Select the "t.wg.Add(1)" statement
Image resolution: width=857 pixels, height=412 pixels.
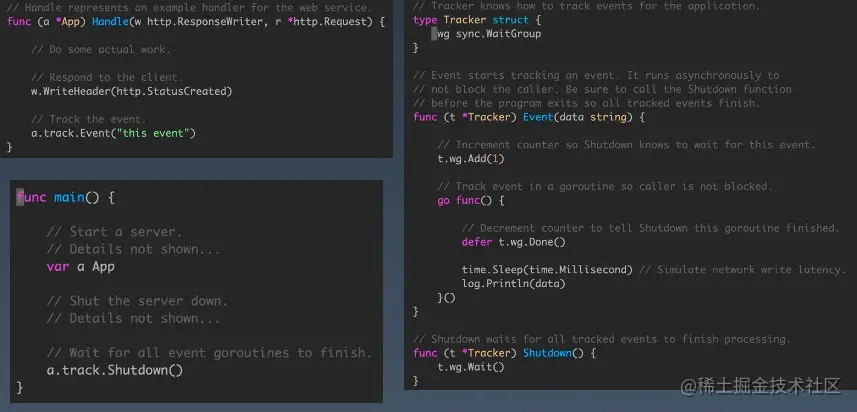pos(471,159)
